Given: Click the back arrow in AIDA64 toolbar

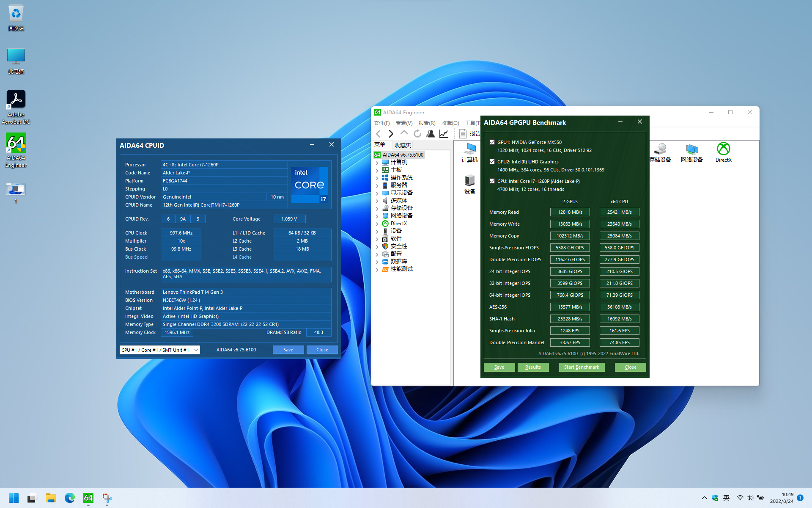Looking at the screenshot, I should click(378, 134).
